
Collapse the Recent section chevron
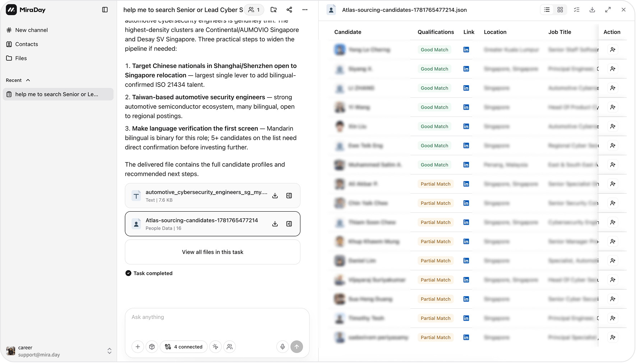[28, 80]
